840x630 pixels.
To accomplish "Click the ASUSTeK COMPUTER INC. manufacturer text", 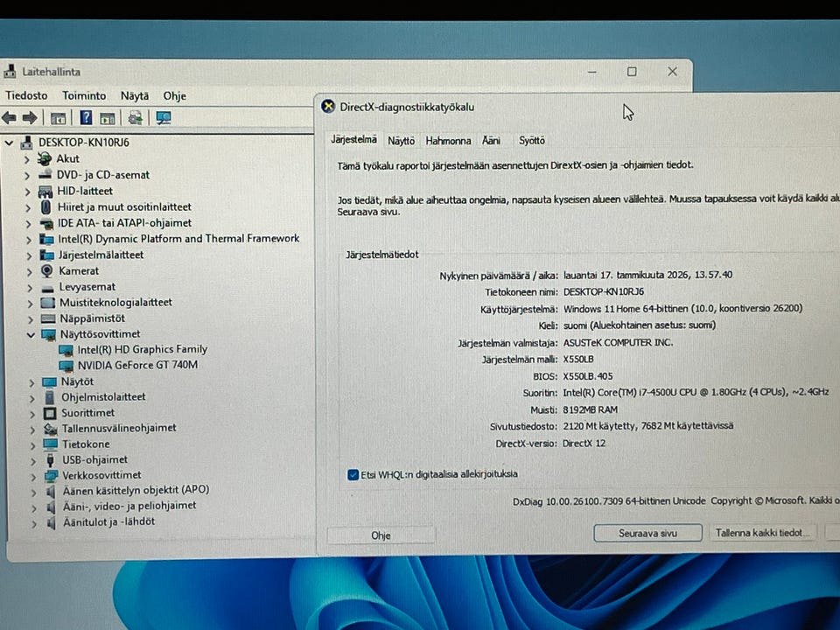I will point(618,342).
